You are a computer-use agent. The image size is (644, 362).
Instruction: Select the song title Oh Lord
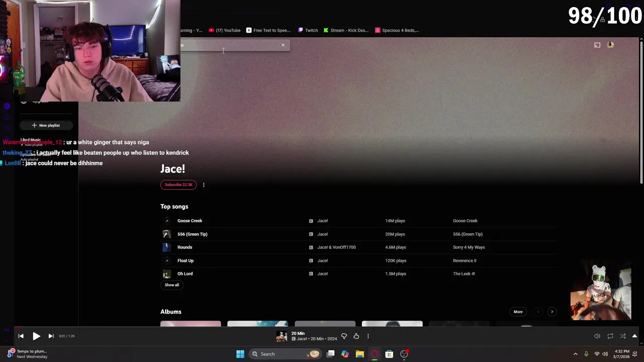[x=185, y=274]
